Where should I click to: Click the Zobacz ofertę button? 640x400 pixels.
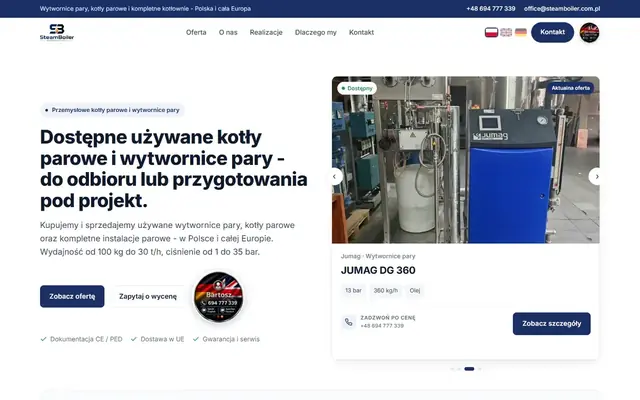coord(72,296)
